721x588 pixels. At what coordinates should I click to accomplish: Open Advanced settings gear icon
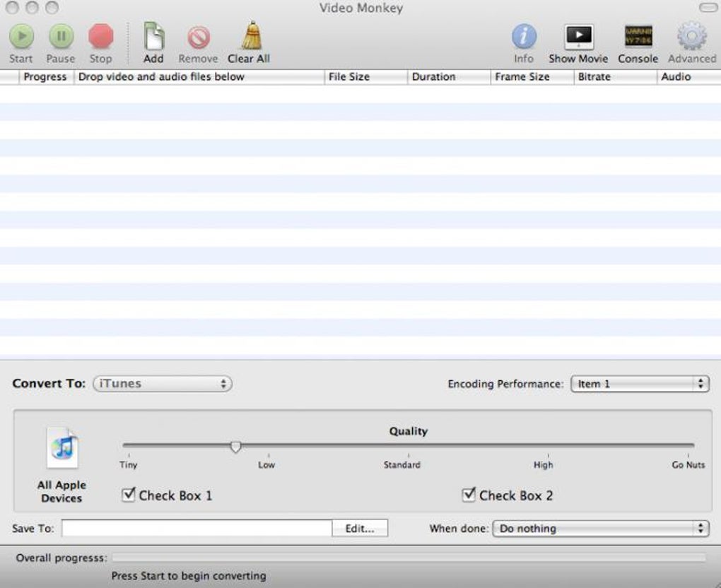692,36
